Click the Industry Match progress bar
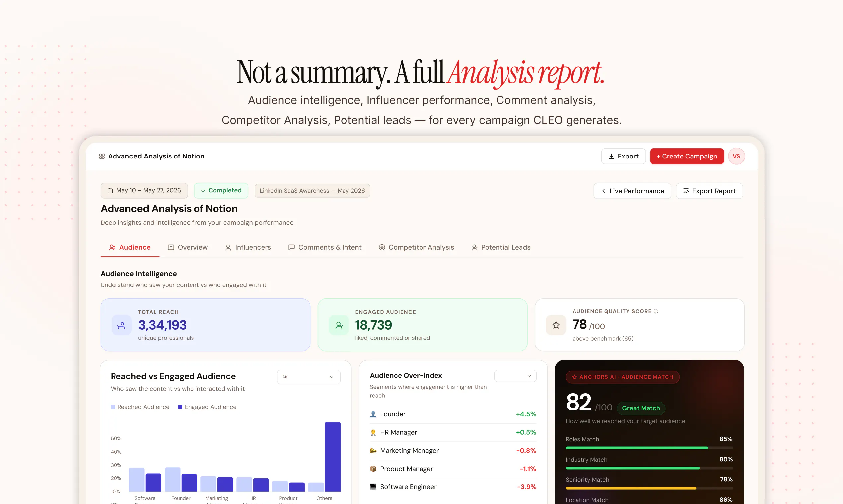Screen dimensions: 843x504 point(649,468)
